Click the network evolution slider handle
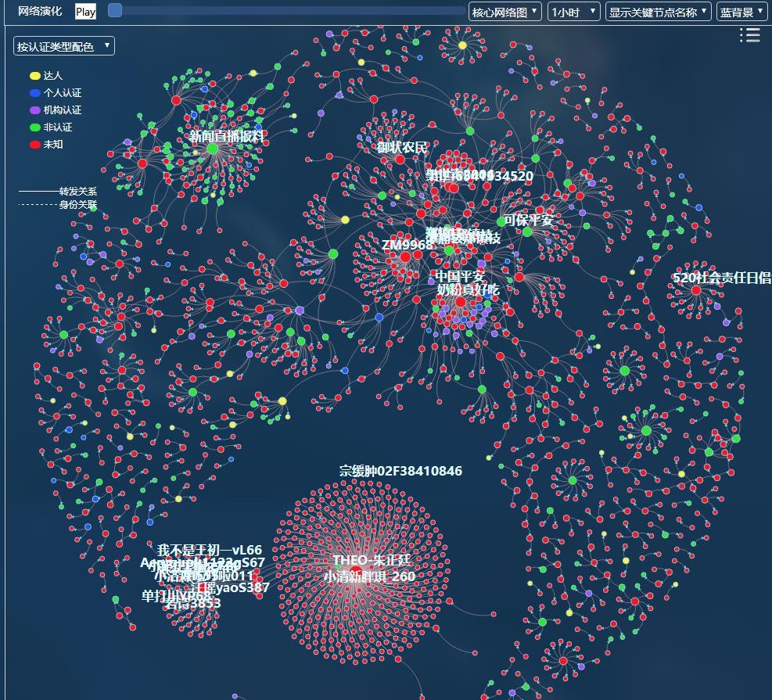The image size is (772, 700). (x=115, y=10)
